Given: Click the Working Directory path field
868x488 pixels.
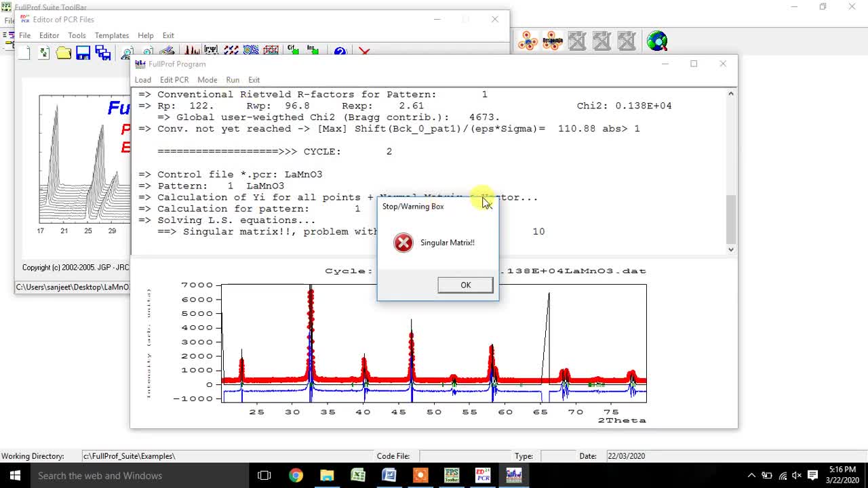Looking at the screenshot, I should (x=227, y=456).
